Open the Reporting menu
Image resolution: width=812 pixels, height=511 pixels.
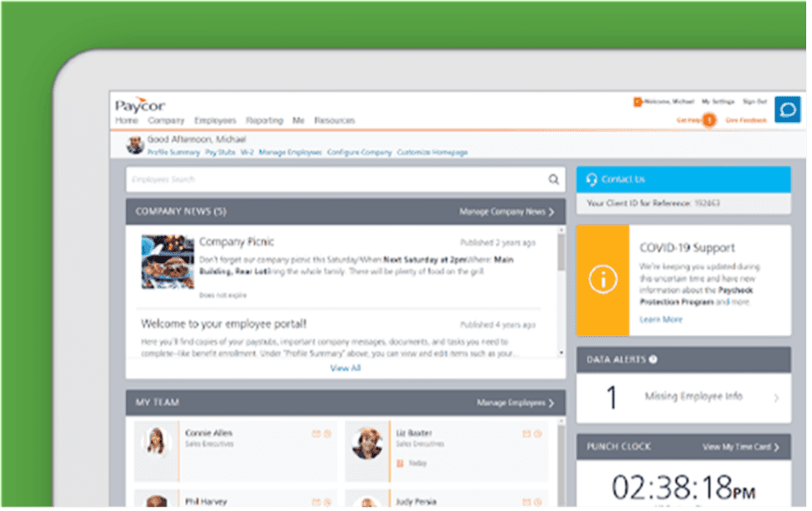pyautogui.click(x=265, y=120)
